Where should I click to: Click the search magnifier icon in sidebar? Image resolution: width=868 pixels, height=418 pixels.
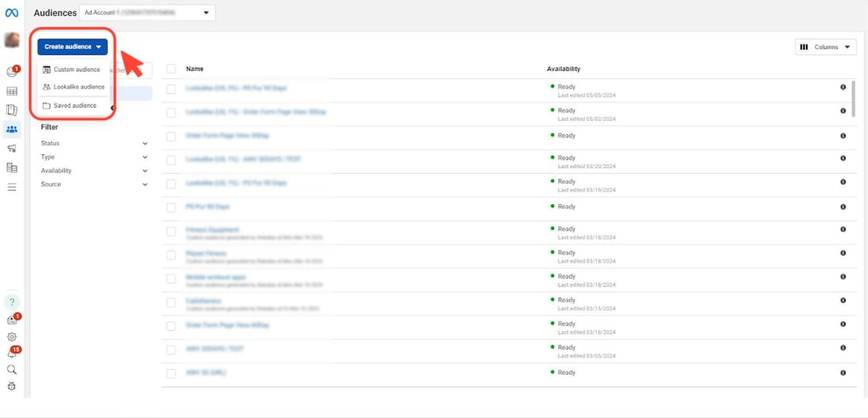[x=12, y=370]
